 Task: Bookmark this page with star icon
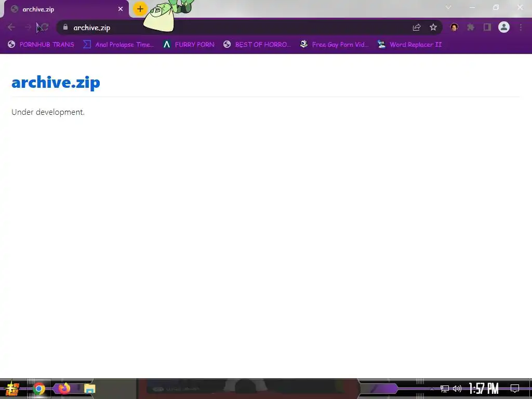433,28
